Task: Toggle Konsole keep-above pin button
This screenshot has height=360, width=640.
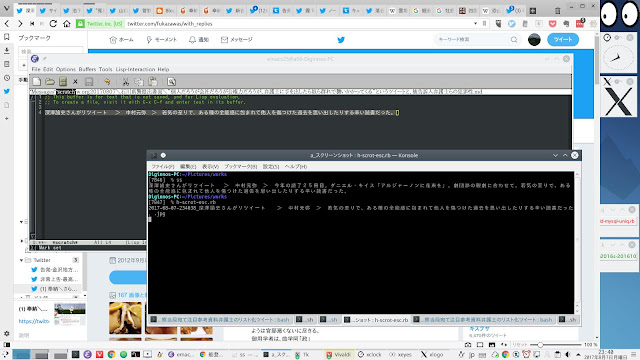Action: (163, 155)
